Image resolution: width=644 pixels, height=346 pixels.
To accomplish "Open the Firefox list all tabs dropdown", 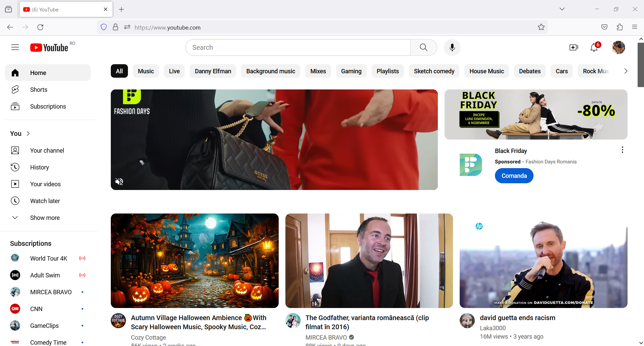I will point(562,9).
